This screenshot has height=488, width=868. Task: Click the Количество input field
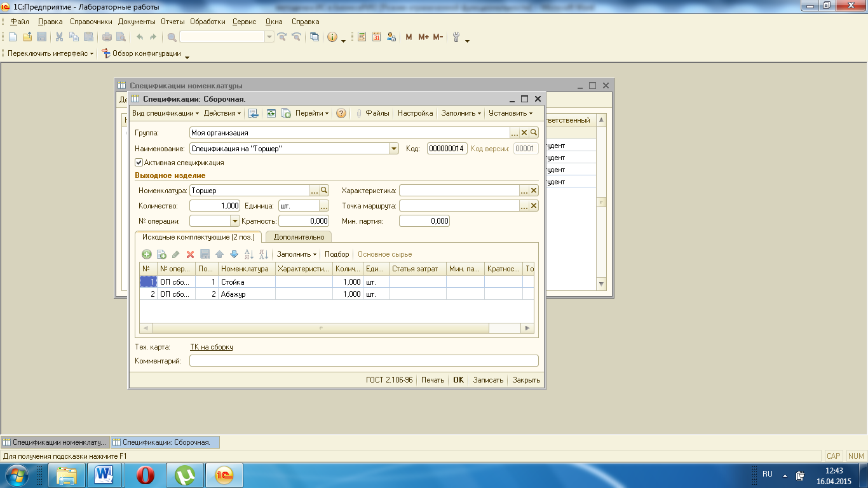[x=215, y=206]
